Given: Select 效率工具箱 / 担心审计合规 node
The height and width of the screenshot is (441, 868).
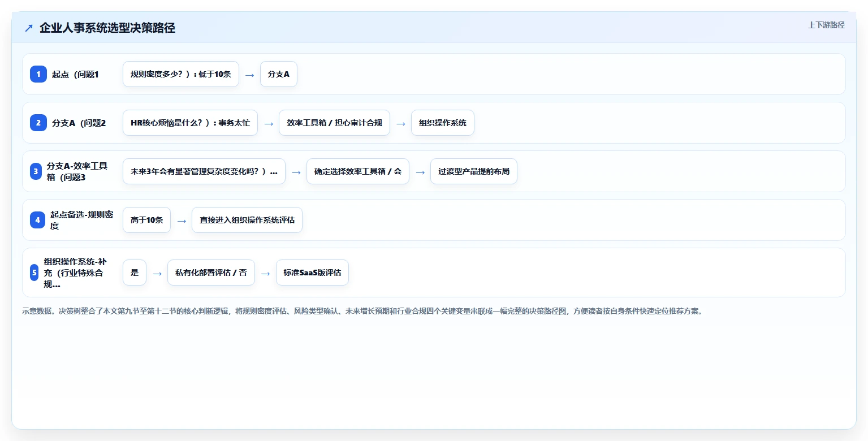Looking at the screenshot, I should 334,123.
